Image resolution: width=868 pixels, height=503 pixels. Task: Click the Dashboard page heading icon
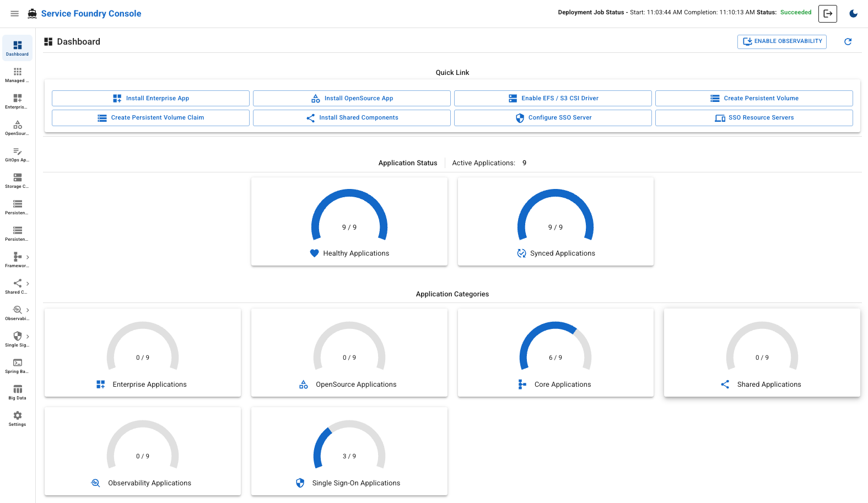48,42
